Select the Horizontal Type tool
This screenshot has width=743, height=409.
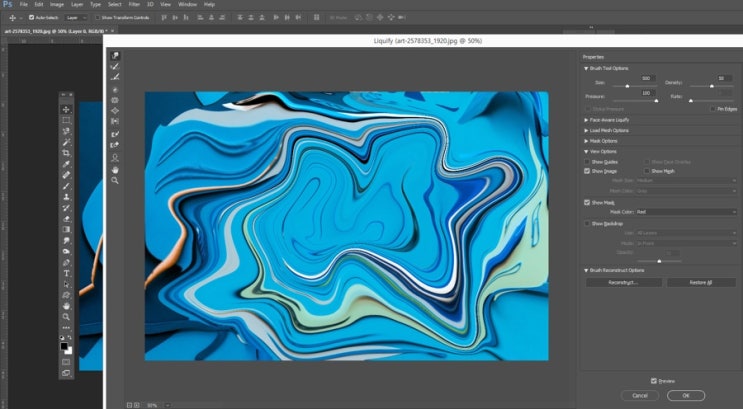tap(66, 273)
